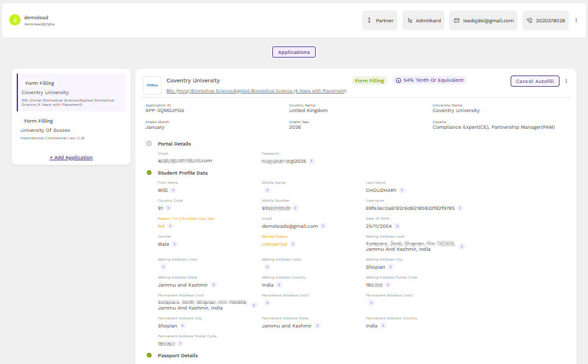
Task: Select University Of Sussex application in sidebar
Action: coord(45,131)
